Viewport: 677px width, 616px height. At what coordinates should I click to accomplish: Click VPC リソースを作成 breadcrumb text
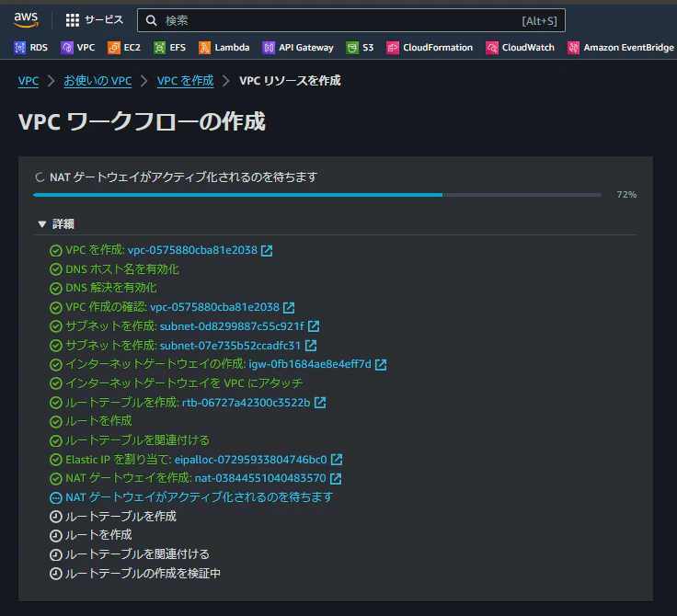tap(290, 81)
